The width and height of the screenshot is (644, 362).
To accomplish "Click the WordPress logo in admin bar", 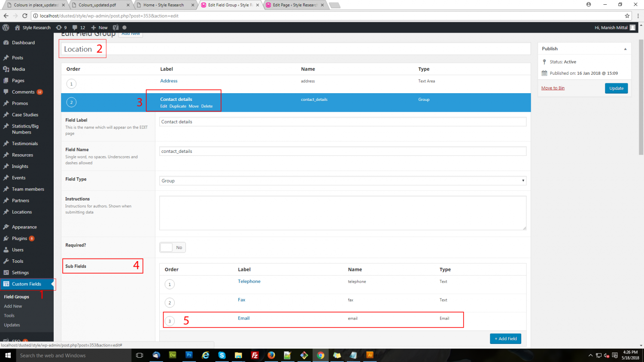I will (6, 27).
